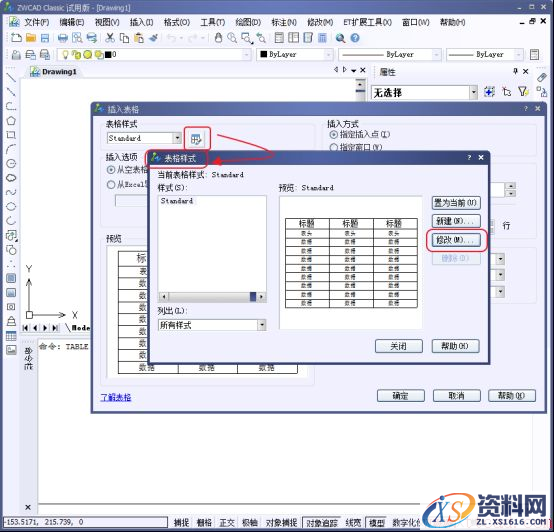Launch table style dialog icon beside Standard
This screenshot has height=532, width=554.
(x=196, y=139)
